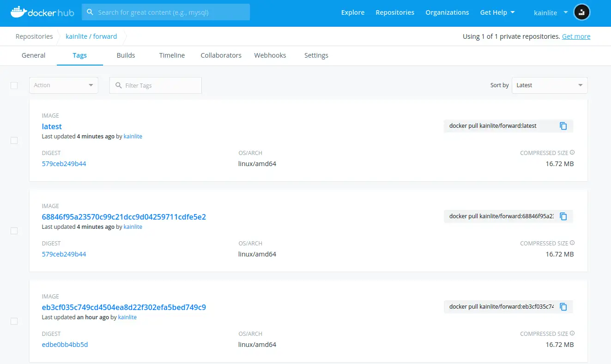Open the Builds tab
The height and width of the screenshot is (364, 611).
tap(126, 55)
